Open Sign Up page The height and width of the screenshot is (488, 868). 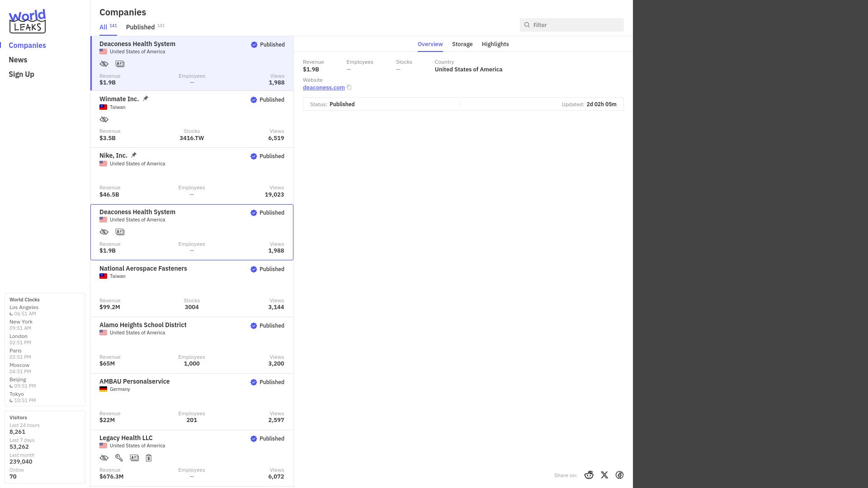tap(21, 74)
